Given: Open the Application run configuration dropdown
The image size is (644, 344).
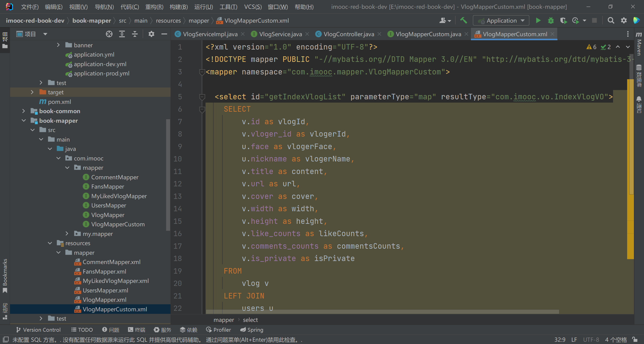Looking at the screenshot, I should pos(501,21).
